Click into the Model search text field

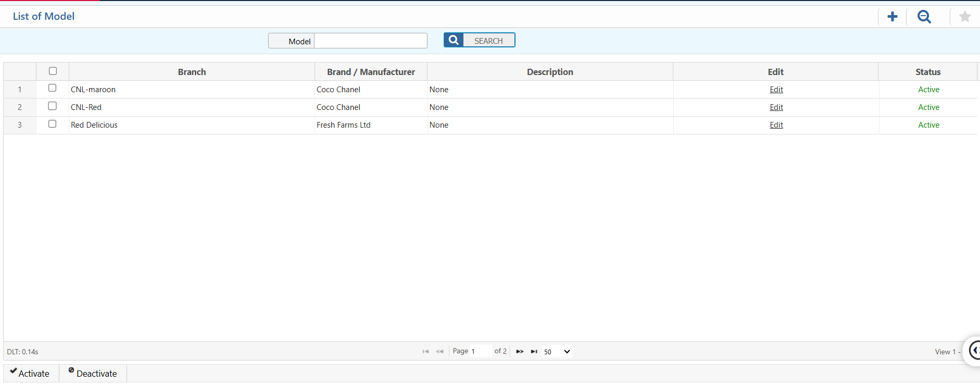tap(370, 41)
